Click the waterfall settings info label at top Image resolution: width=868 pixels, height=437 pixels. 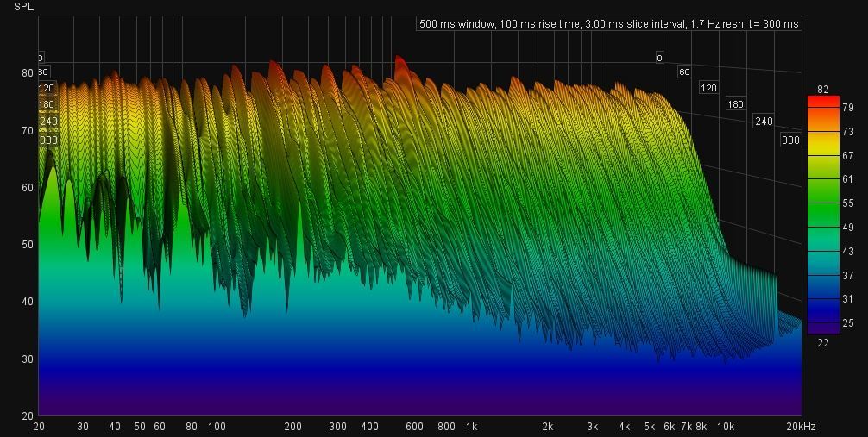608,24
